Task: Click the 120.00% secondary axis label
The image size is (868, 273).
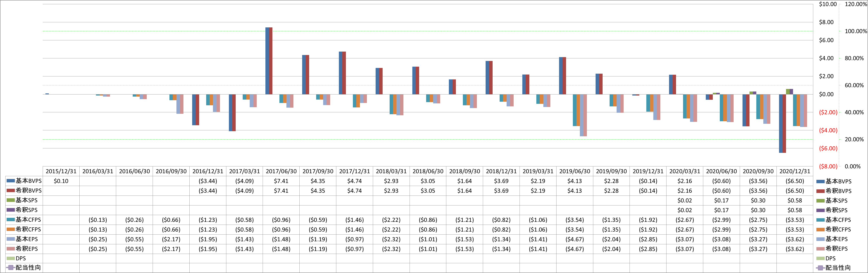Action: click(x=856, y=4)
